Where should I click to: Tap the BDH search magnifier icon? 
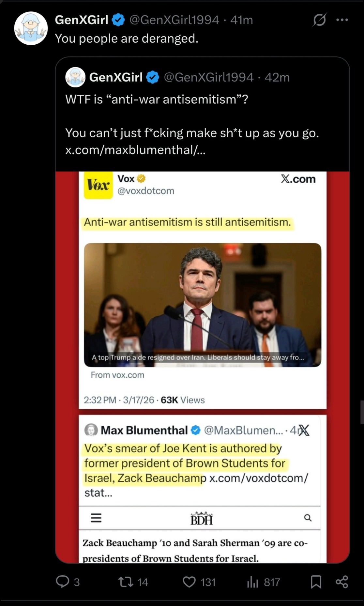(308, 518)
